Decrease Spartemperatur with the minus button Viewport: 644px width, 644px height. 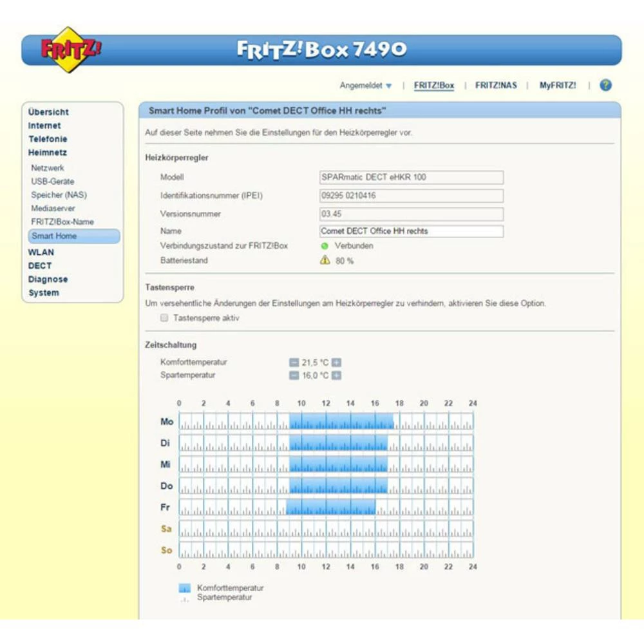click(294, 375)
